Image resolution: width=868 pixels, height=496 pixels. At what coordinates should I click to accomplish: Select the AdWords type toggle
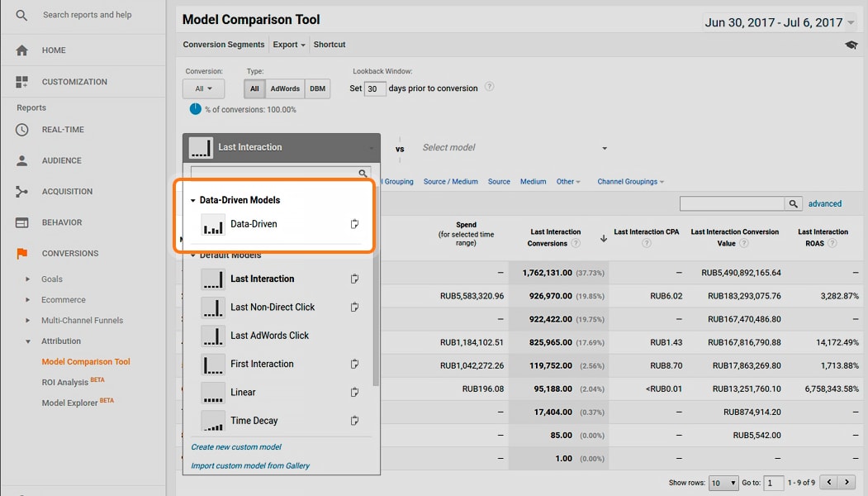click(285, 88)
